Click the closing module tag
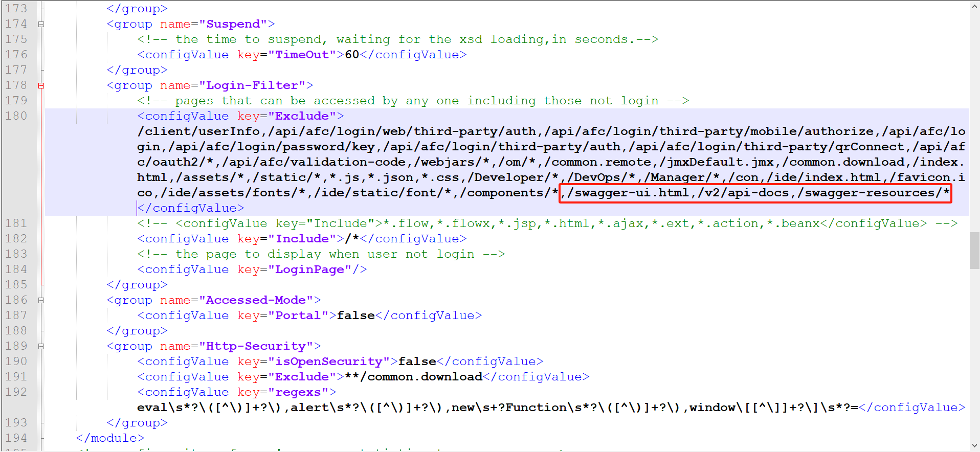This screenshot has width=980, height=452. click(x=110, y=438)
